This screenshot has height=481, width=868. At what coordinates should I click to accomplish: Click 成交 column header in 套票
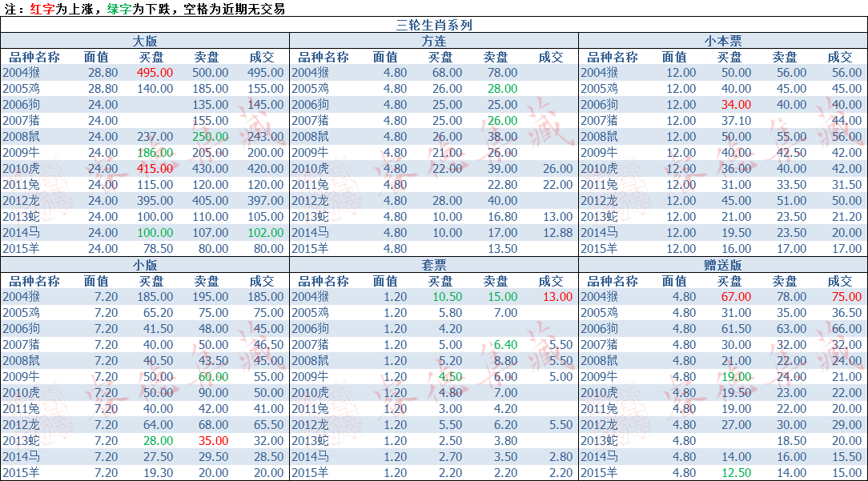click(551, 281)
